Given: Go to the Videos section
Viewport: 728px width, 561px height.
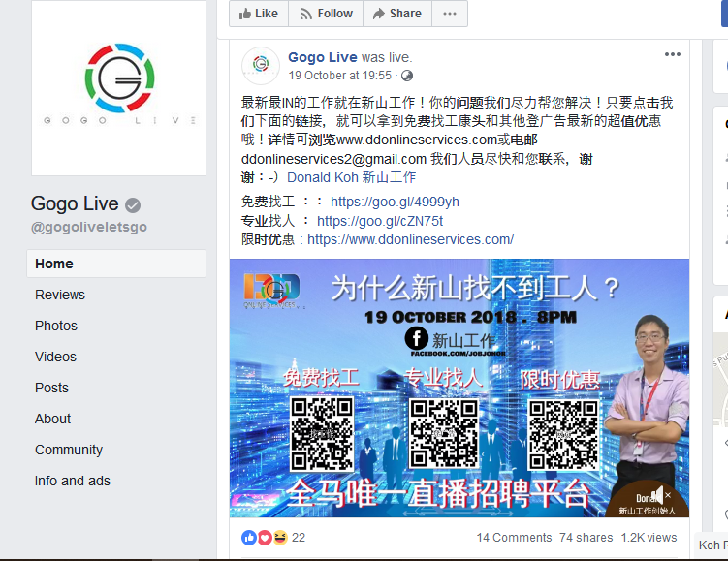Looking at the screenshot, I should (55, 357).
